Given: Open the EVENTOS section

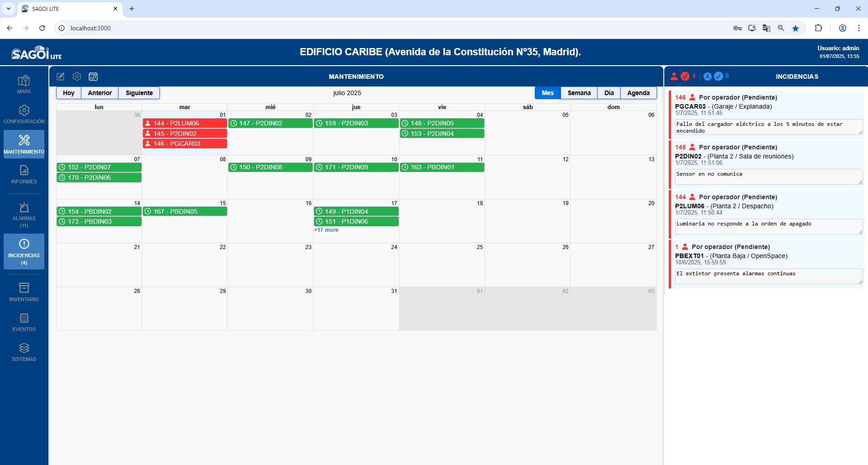Looking at the screenshot, I should [x=24, y=322].
